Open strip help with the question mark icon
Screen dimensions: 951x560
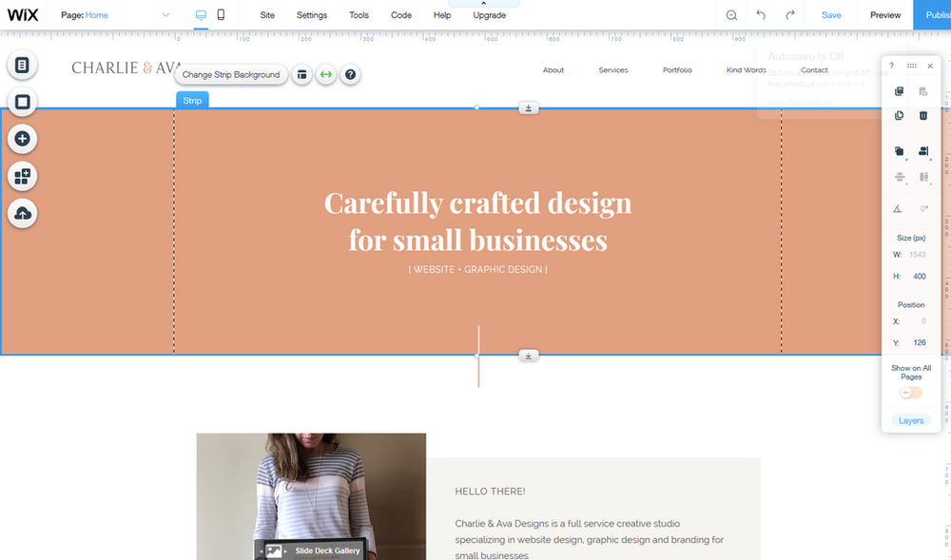(x=350, y=74)
